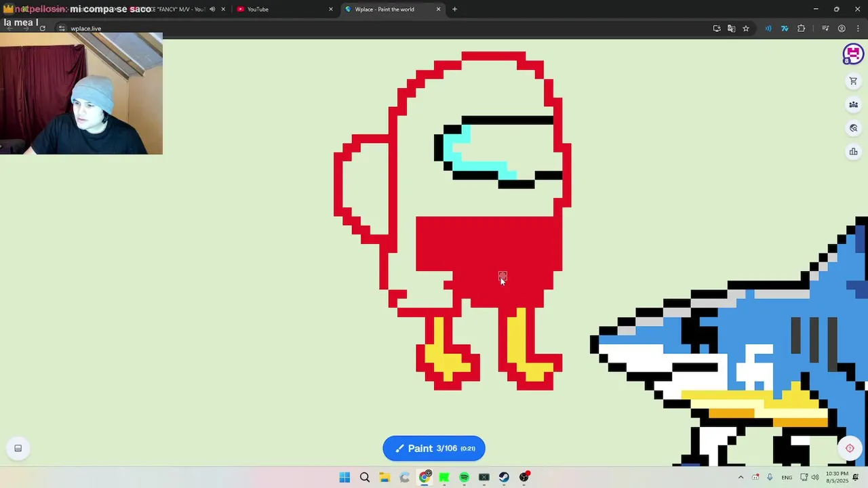This screenshot has width=868, height=488.
Task: Open File Explorer from the taskbar
Action: (384, 477)
